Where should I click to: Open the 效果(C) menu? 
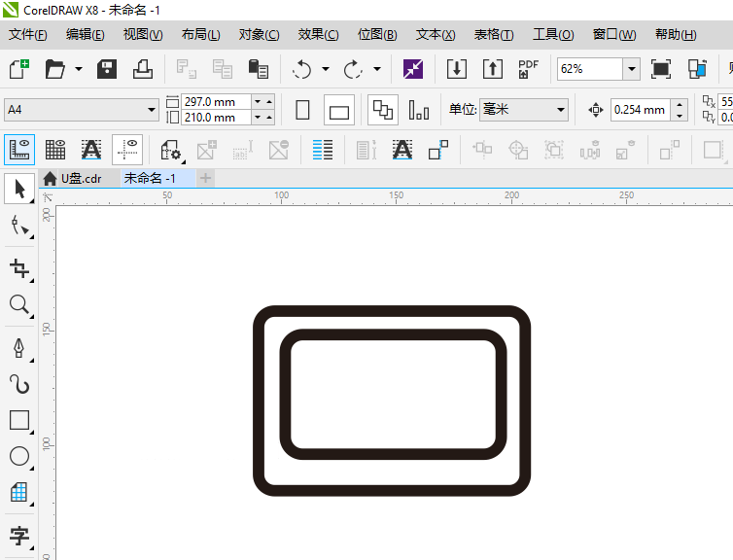pos(318,35)
